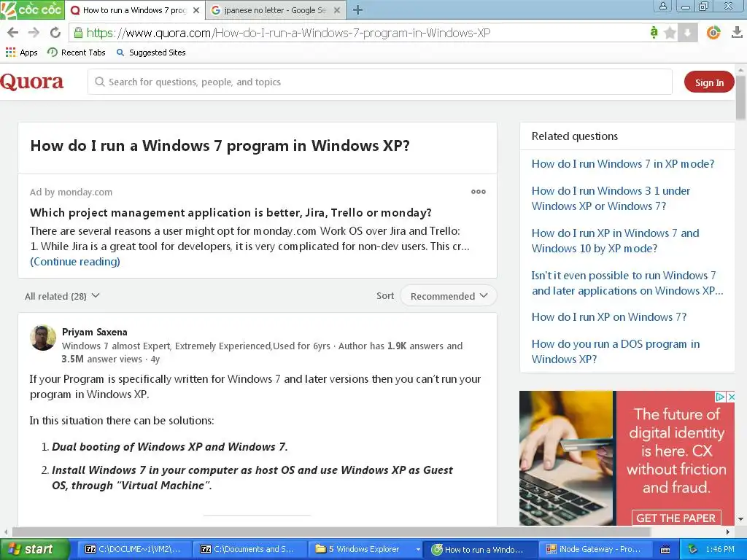
Task: Click the scroll down arrow of vertical scrollbar
Action: tap(740, 519)
